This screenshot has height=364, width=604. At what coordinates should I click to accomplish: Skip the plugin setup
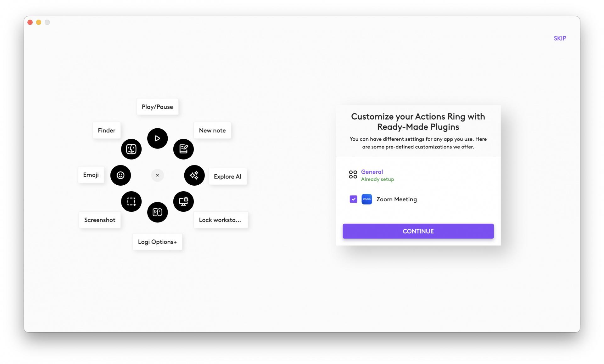(x=560, y=38)
